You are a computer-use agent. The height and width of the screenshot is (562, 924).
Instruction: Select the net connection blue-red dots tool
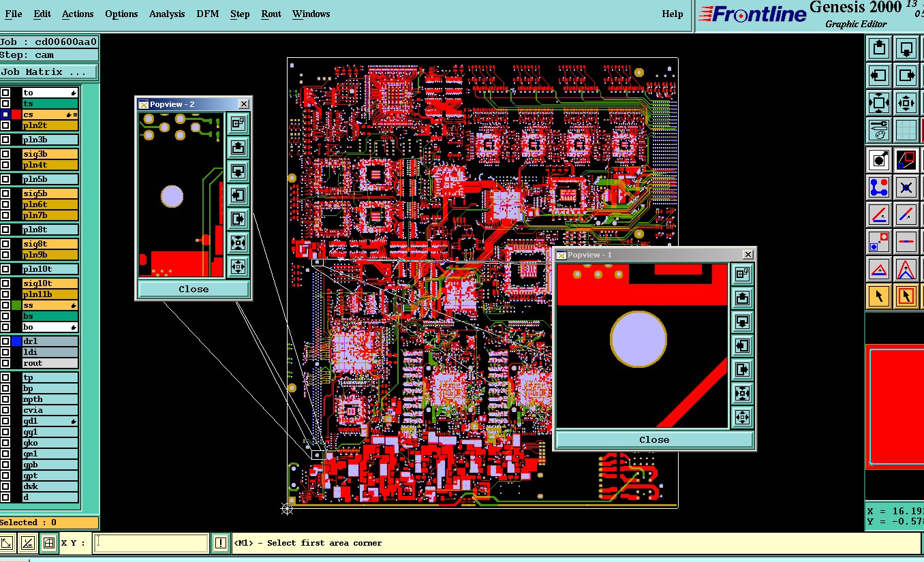[879, 187]
